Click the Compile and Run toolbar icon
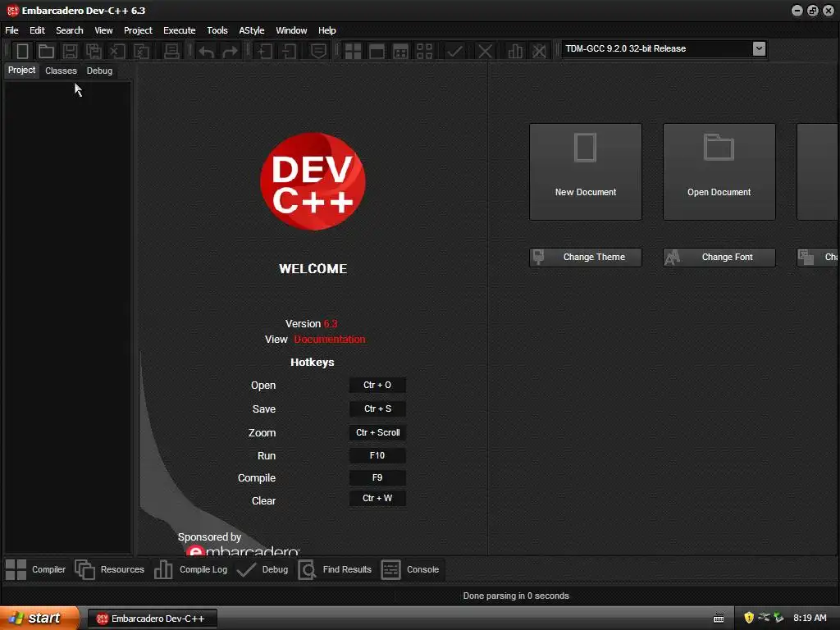Viewport: 840px width, 630px height. click(x=400, y=51)
